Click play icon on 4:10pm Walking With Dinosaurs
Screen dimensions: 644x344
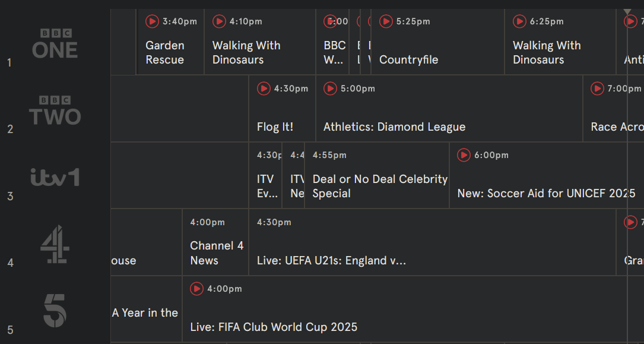[x=219, y=21]
